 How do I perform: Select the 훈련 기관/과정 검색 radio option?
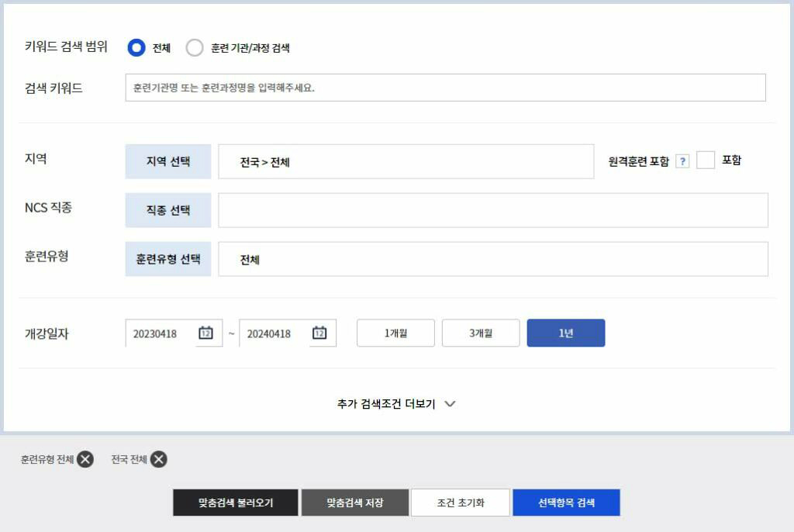click(x=195, y=48)
